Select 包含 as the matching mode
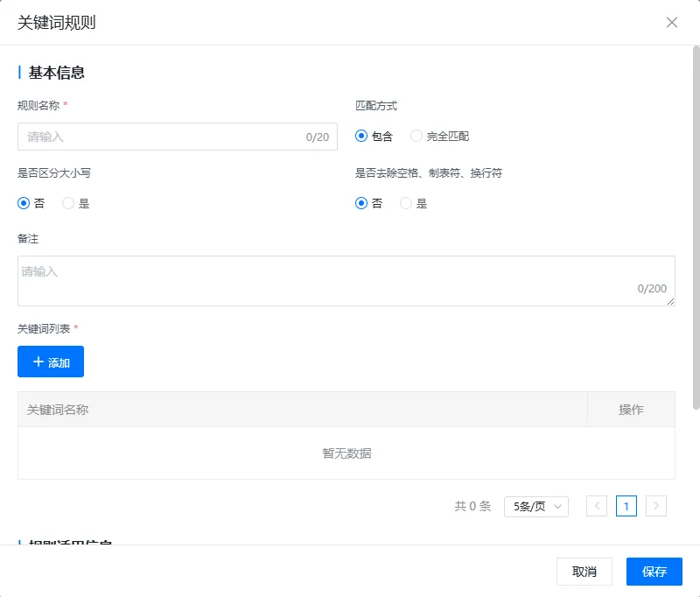 pyautogui.click(x=361, y=137)
